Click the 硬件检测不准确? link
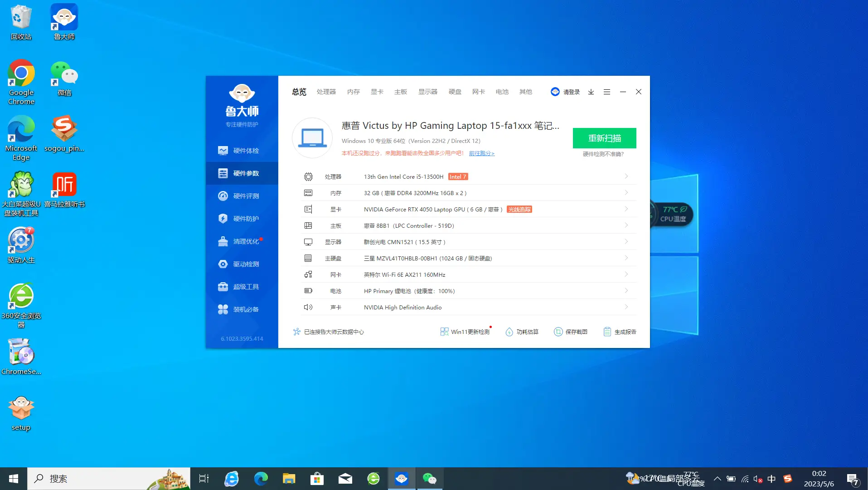The image size is (868, 490). (x=603, y=154)
